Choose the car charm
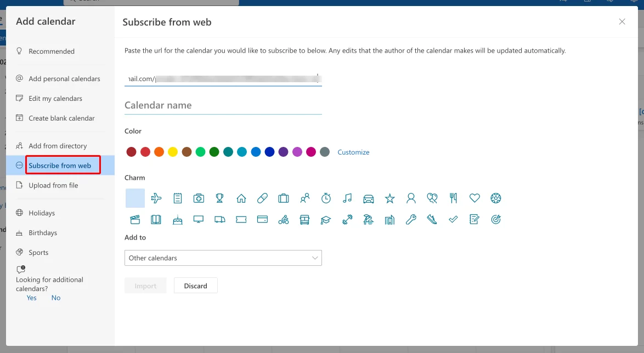Viewport: 644px width, 353px height. [369, 198]
